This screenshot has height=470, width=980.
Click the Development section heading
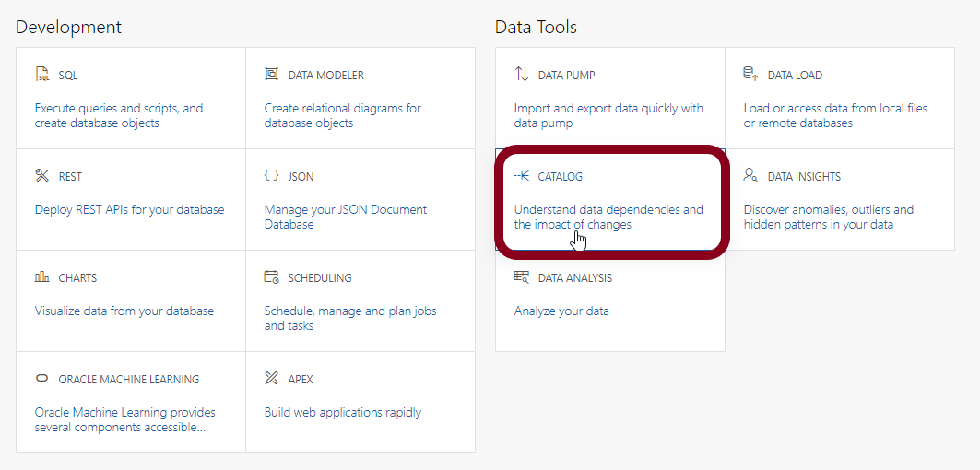coord(69,28)
